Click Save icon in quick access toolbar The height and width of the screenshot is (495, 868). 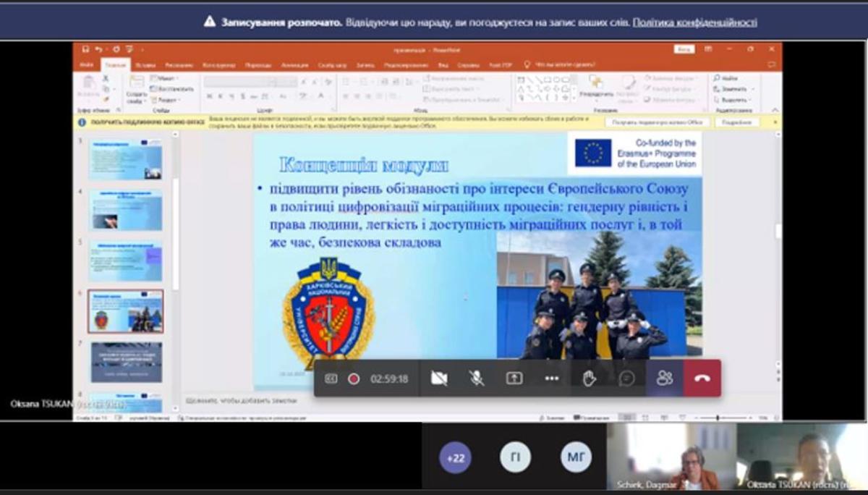(x=85, y=49)
